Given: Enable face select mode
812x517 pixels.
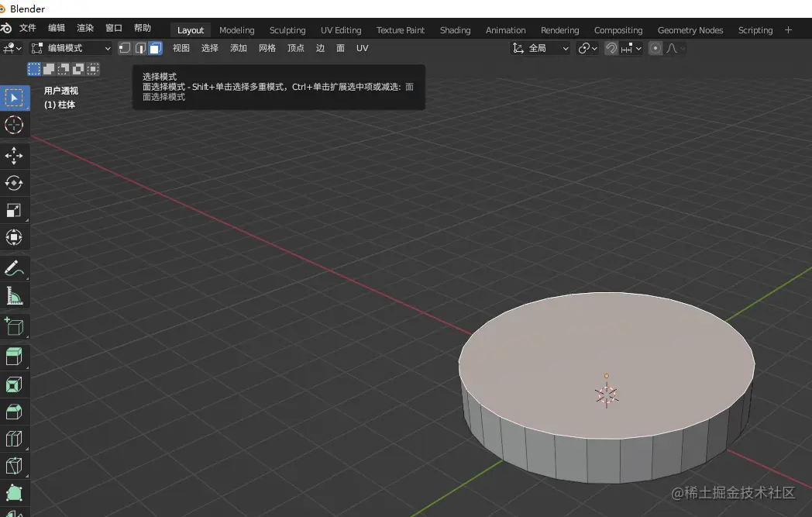Looking at the screenshot, I should pos(156,48).
